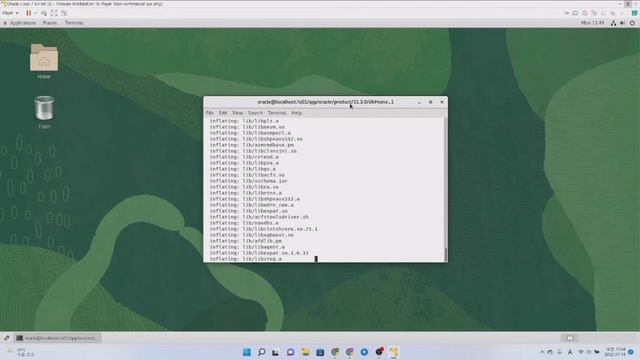Open Task View in Windows taskbar
The width and height of the screenshot is (640, 360).
click(x=276, y=352)
